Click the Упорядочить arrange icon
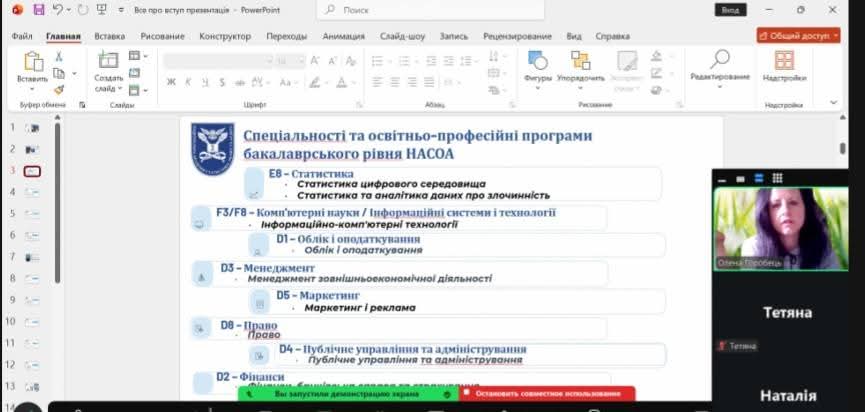This screenshot has height=412, width=865. (x=580, y=65)
